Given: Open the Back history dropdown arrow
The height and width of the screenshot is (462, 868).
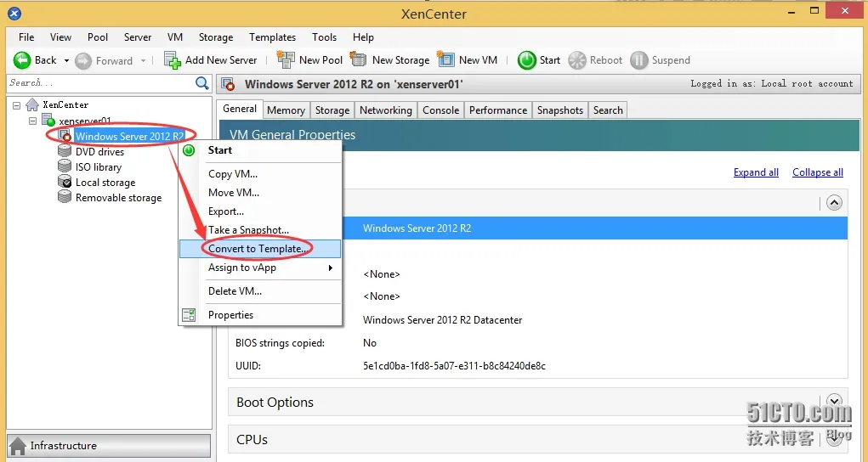Looking at the screenshot, I should pos(66,60).
